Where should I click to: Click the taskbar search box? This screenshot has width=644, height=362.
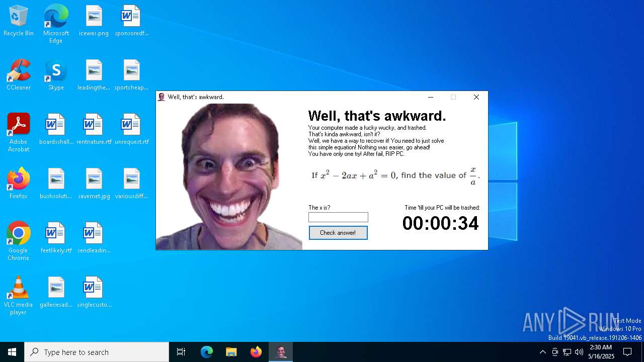(97, 352)
